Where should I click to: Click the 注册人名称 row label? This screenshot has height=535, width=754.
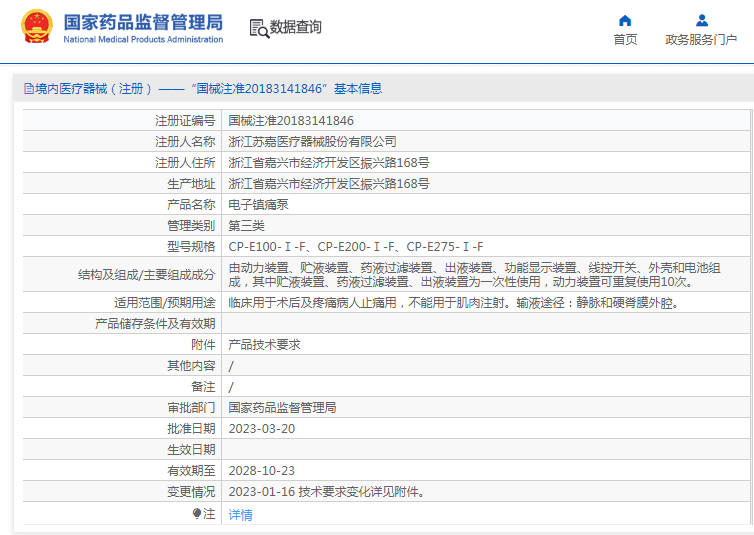coord(185,142)
